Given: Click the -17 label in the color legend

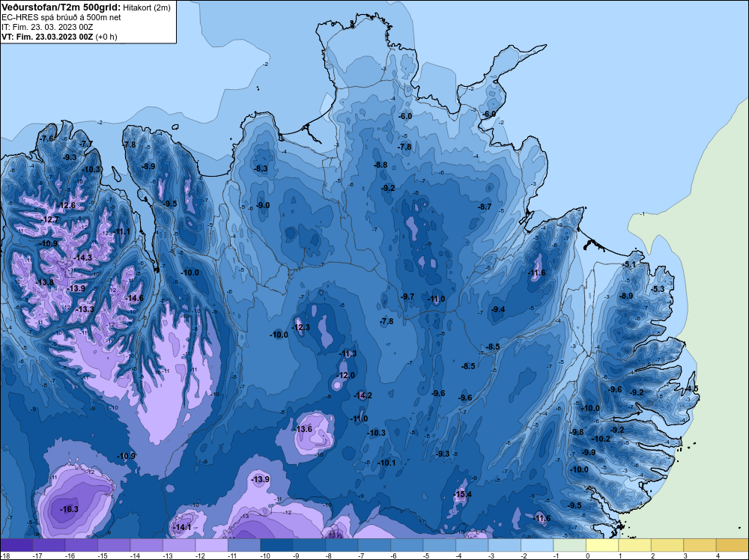Looking at the screenshot, I should click(36, 556).
